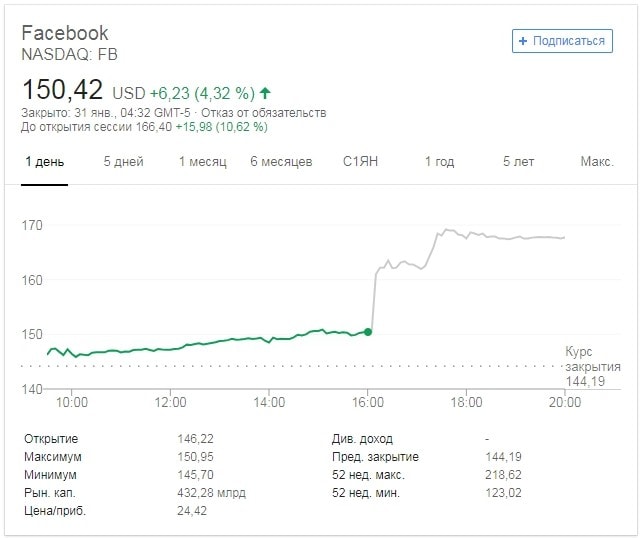Switch to the 1 год tab
The height and width of the screenshot is (538, 641).
[x=439, y=162]
